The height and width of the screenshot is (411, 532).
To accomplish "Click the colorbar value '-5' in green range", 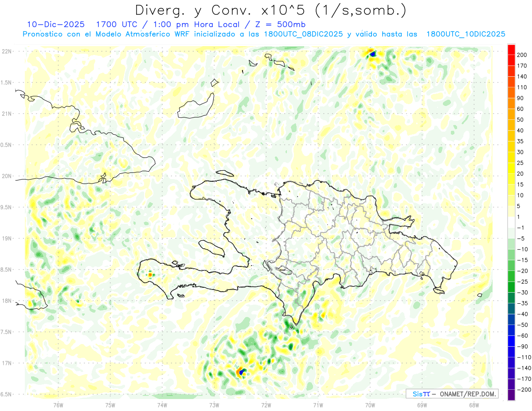I will click(x=521, y=239).
